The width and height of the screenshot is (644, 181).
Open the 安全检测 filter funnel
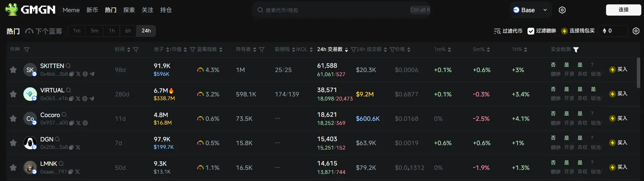coord(576,49)
